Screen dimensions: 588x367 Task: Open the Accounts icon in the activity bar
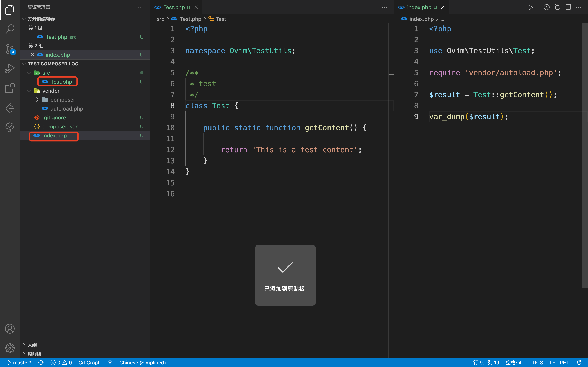pos(10,329)
